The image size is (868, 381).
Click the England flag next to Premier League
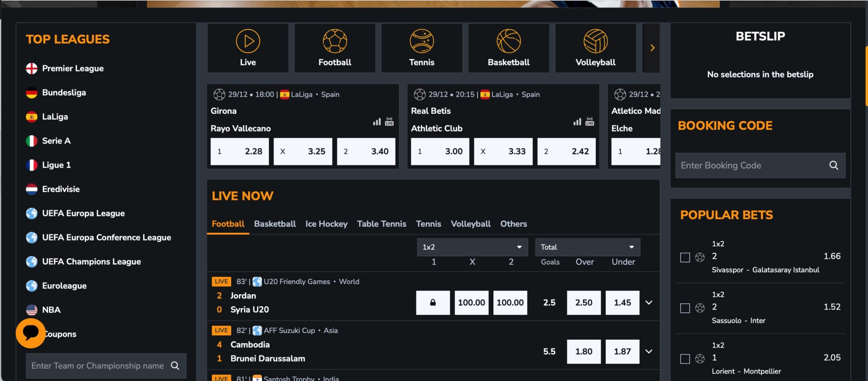pyautogui.click(x=32, y=68)
